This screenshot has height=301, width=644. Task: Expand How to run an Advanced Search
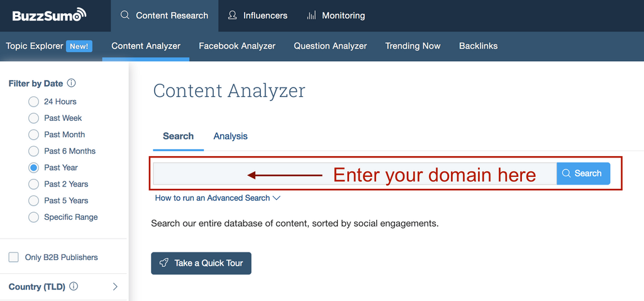pos(218,198)
